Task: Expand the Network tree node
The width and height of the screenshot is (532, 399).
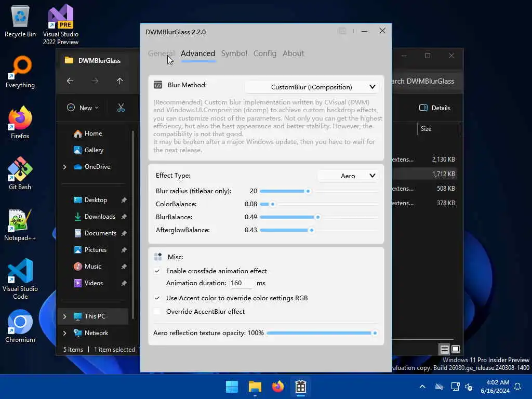Action: point(65,333)
